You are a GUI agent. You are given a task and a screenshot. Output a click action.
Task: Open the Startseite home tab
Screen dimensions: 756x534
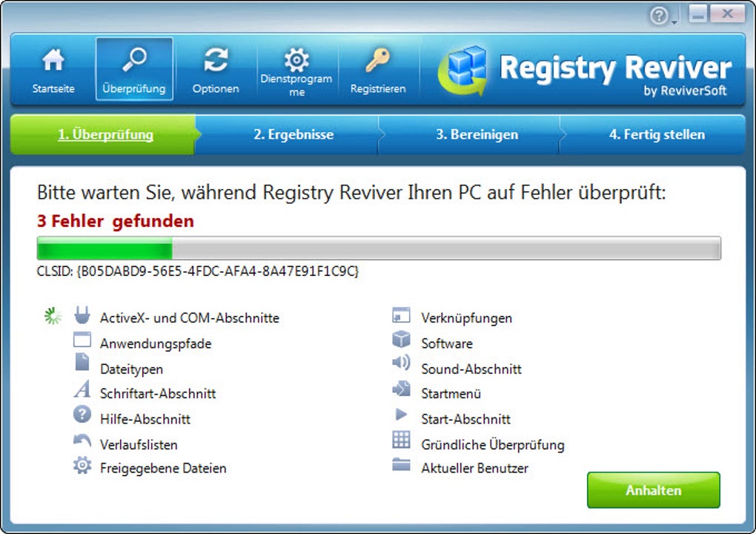coord(53,70)
